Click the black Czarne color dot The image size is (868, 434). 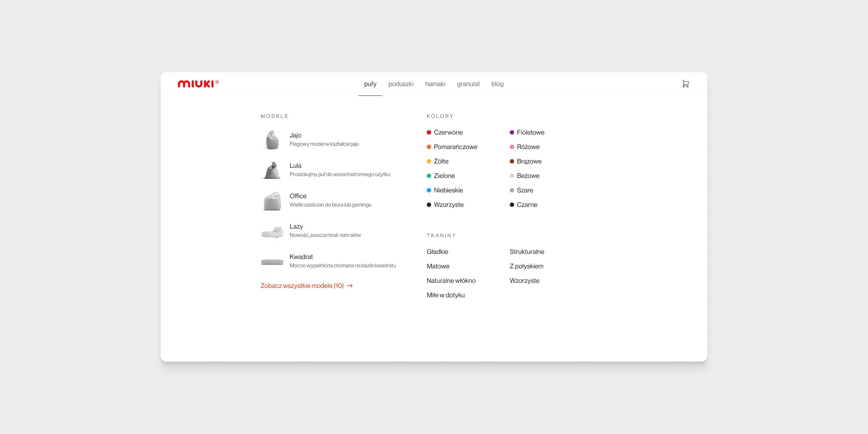click(512, 205)
